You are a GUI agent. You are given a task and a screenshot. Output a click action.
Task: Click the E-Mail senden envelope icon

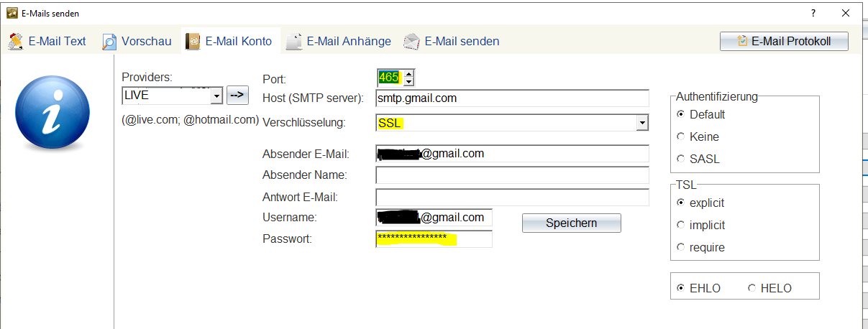coord(411,42)
